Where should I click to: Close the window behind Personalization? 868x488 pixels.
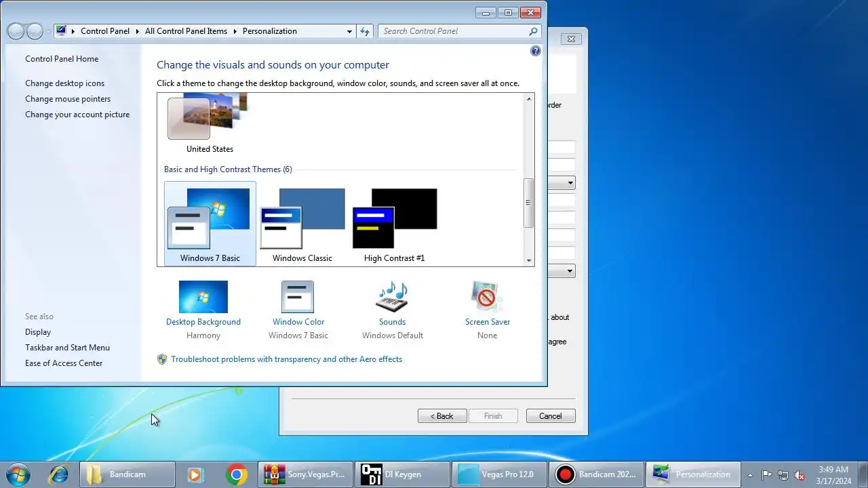click(x=571, y=39)
